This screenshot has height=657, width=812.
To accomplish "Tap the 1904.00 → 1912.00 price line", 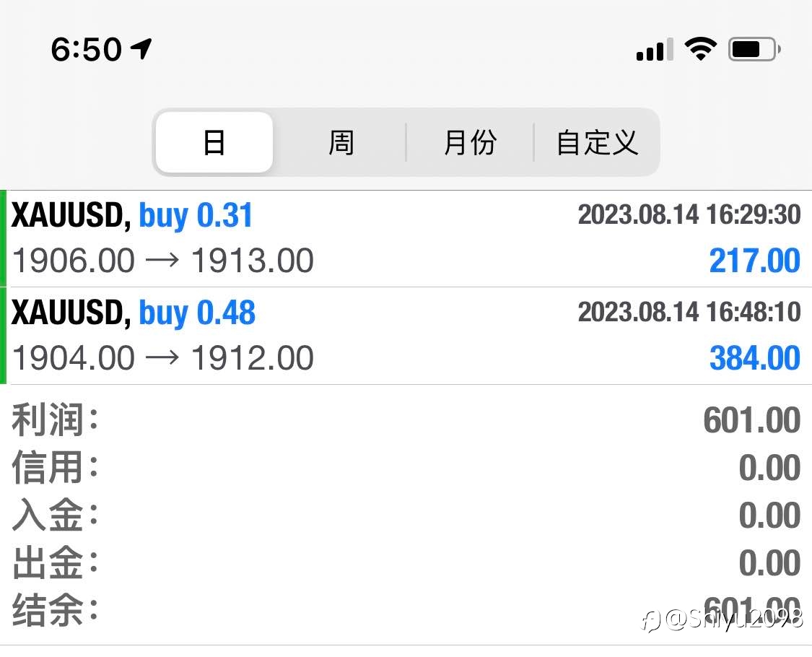I will tap(163, 358).
